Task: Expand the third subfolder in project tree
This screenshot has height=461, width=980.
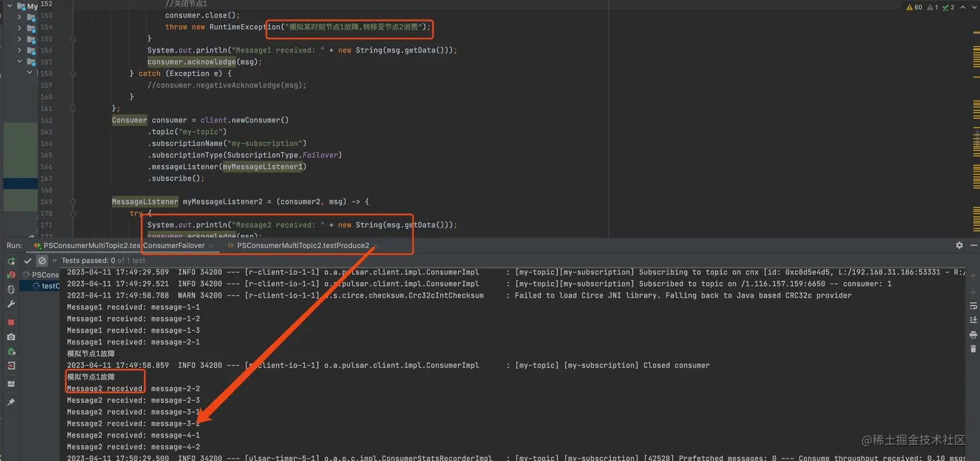Action: [19, 40]
